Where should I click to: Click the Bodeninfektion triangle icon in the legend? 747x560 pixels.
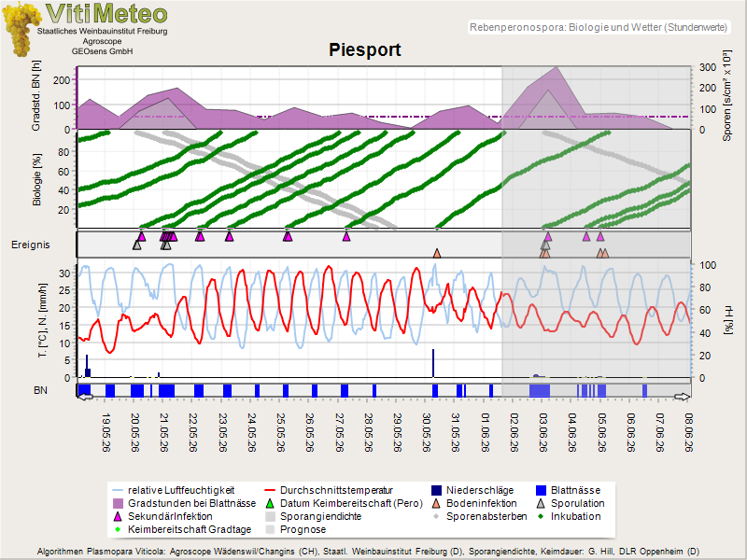pyautogui.click(x=436, y=503)
